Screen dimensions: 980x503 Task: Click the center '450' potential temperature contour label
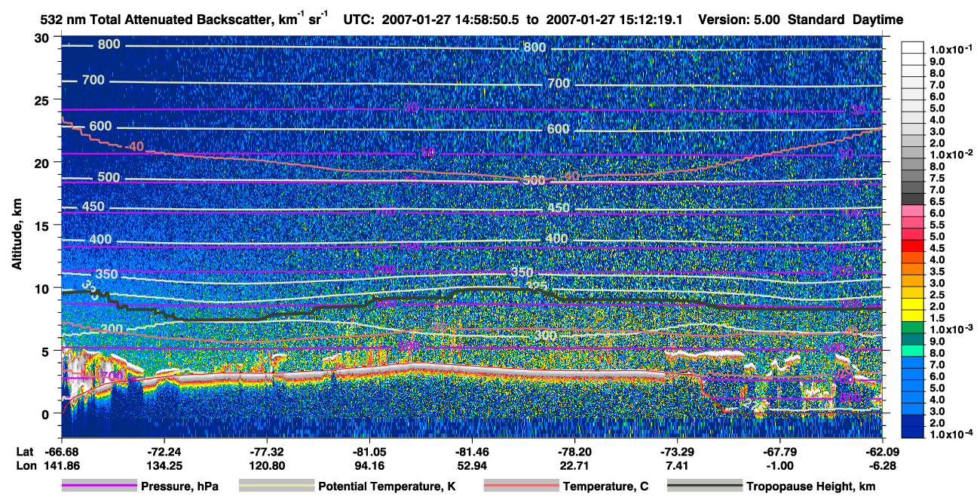click(x=558, y=208)
